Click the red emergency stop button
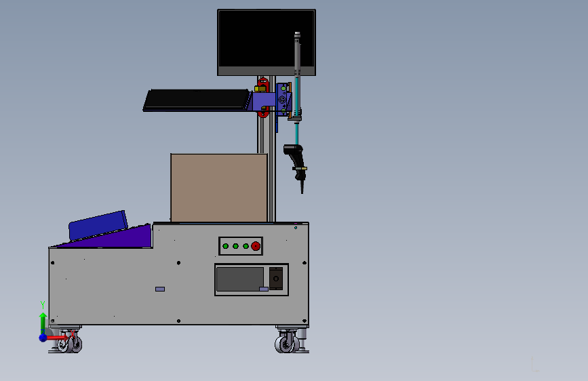 (x=256, y=246)
